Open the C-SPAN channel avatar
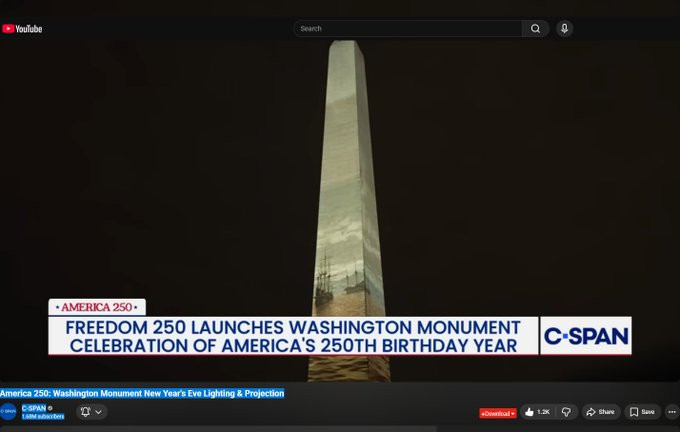This screenshot has height=432, width=680. click(8, 412)
